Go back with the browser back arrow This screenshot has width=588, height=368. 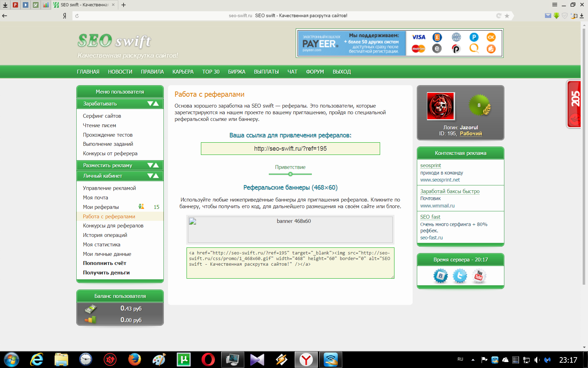pos(5,15)
